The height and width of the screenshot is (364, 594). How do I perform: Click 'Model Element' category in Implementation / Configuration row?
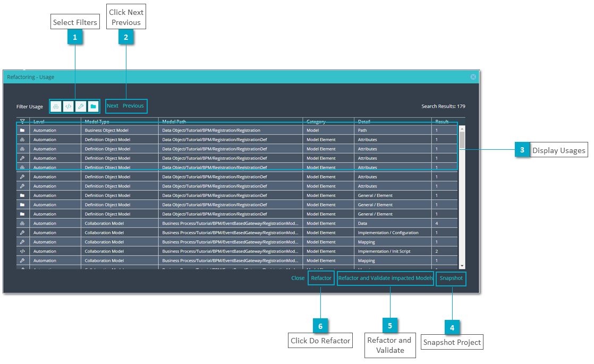click(x=328, y=233)
